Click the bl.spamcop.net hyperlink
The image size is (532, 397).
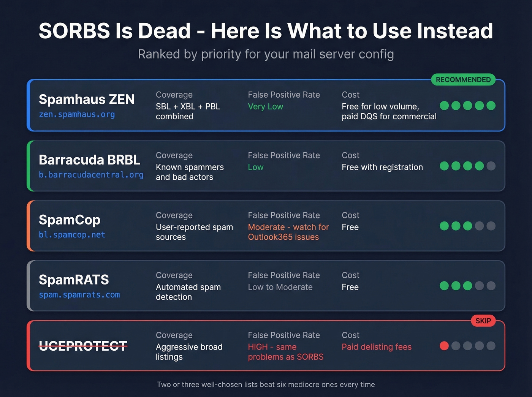72,235
